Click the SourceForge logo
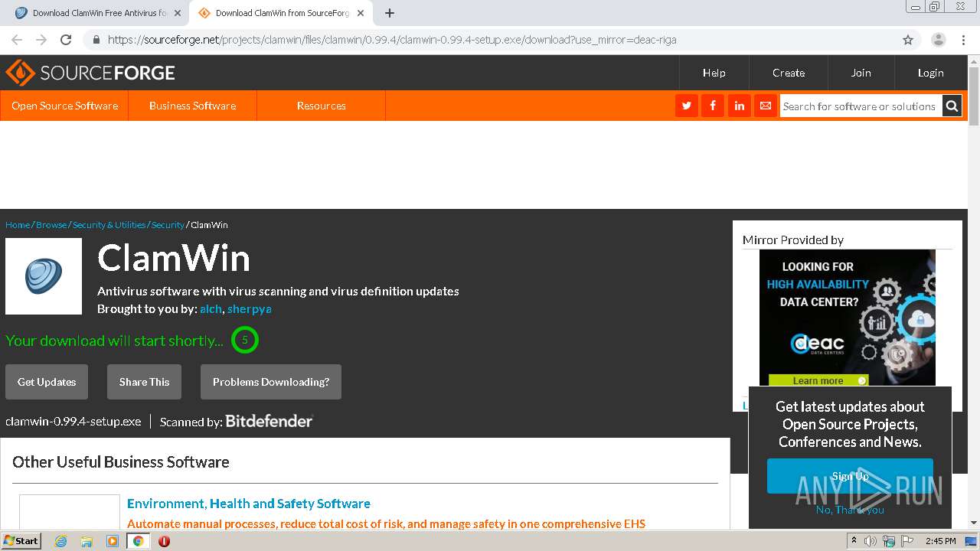The height and width of the screenshot is (551, 980). [x=90, y=73]
